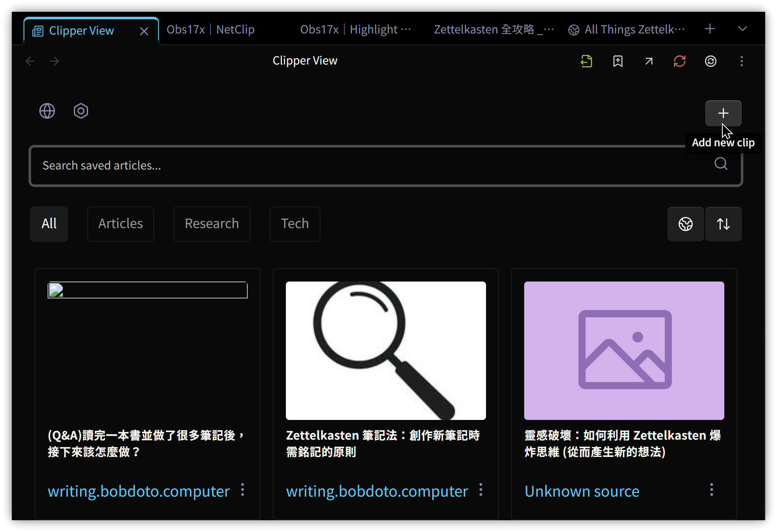
Task: Open NetClip settings hexagon icon
Action: coord(81,111)
